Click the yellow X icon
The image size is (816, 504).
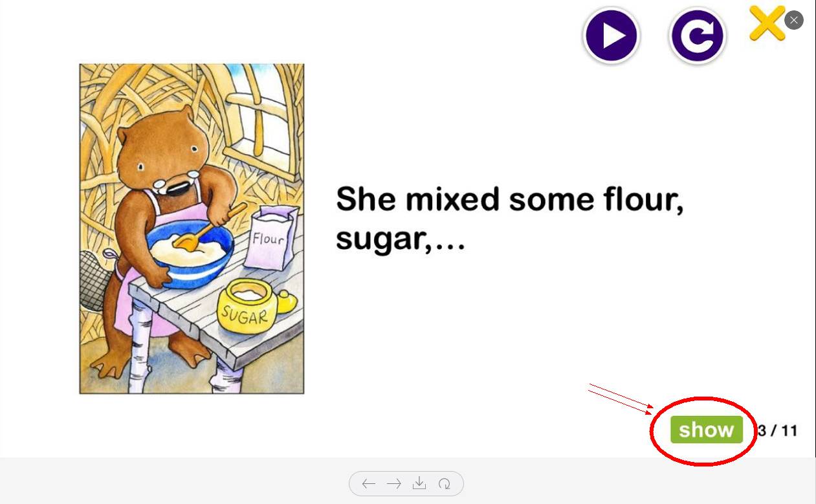pyautogui.click(x=767, y=23)
